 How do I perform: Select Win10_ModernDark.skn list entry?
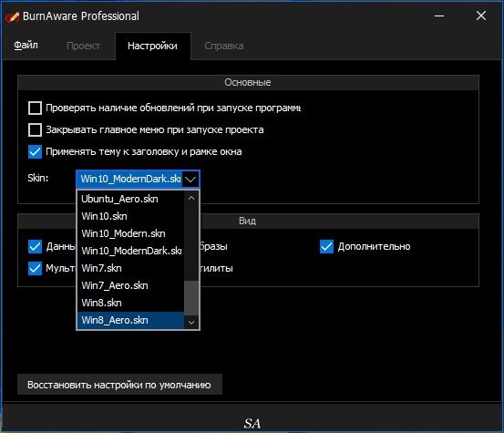coord(131,251)
